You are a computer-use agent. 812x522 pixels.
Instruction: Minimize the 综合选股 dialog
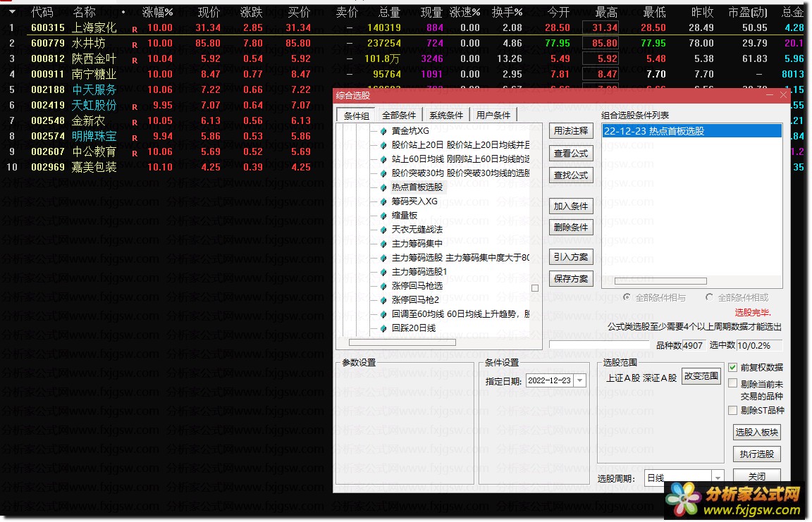point(770,95)
